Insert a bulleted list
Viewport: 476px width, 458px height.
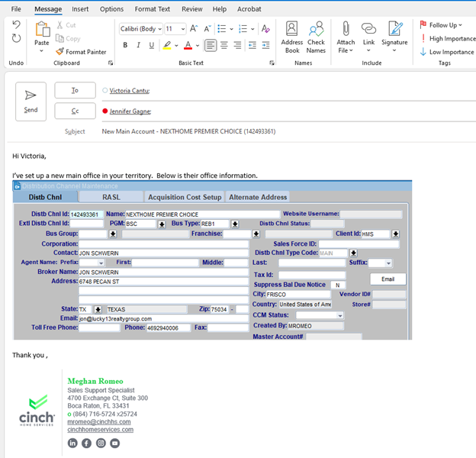tap(222, 29)
